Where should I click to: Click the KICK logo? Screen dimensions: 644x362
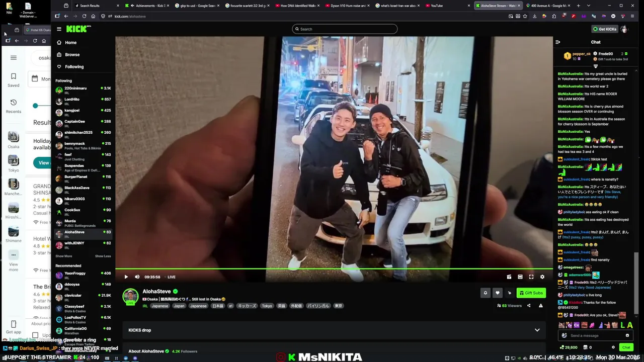78,29
